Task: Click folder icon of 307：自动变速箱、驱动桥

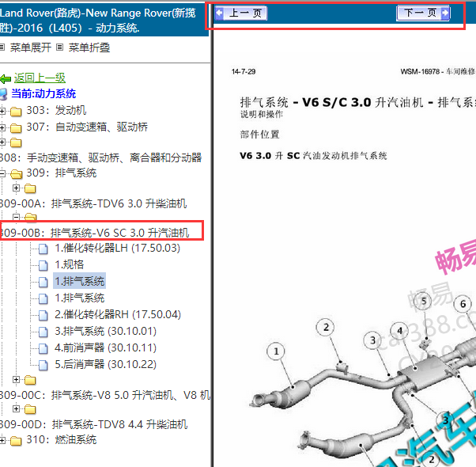Action: click(x=16, y=128)
